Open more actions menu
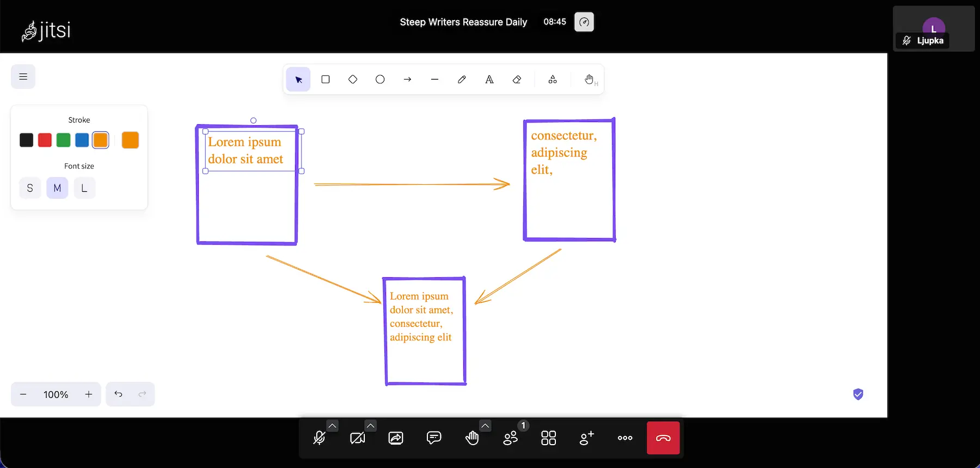The height and width of the screenshot is (468, 980). tap(625, 438)
